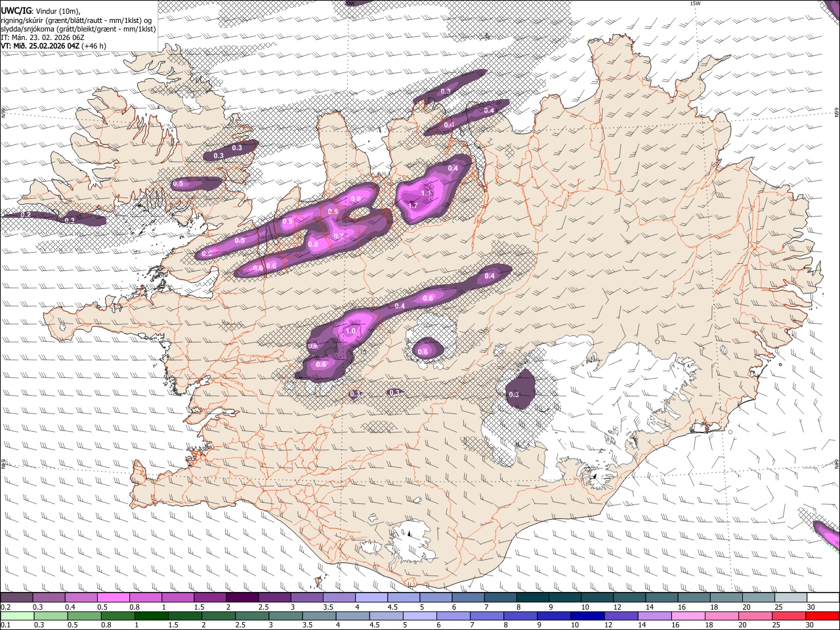Select the '0.2' precipitation value on the map's west coast
Viewport: 840px width, 630px height.
pos(26,215)
